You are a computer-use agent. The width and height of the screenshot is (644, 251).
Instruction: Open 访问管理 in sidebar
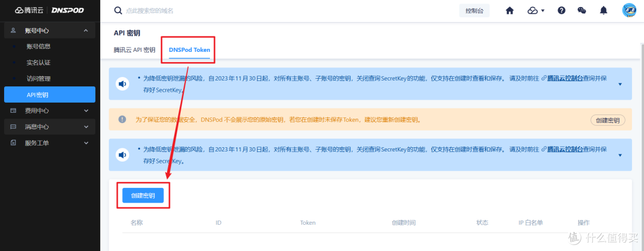tap(38, 79)
